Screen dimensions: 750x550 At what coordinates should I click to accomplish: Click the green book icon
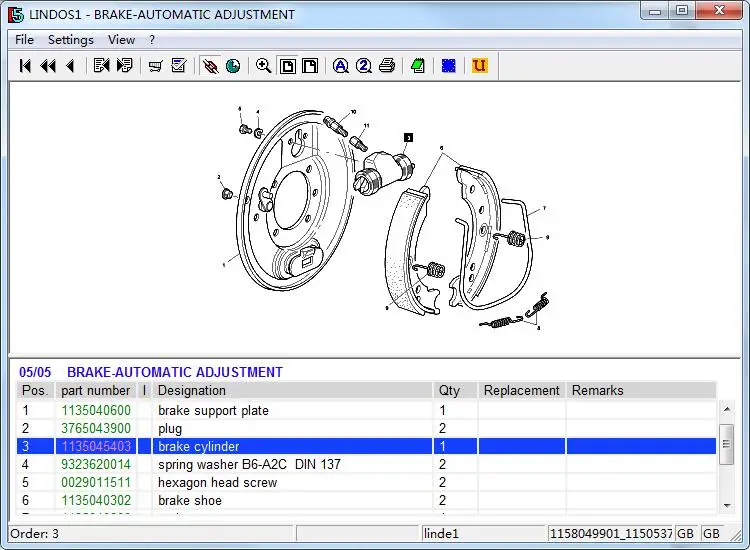[x=418, y=66]
